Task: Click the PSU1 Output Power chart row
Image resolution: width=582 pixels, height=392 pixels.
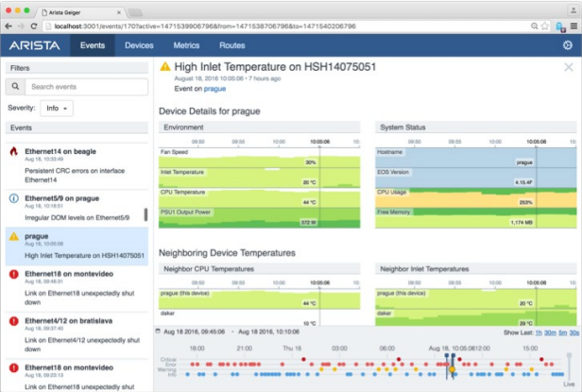Action: [260, 217]
